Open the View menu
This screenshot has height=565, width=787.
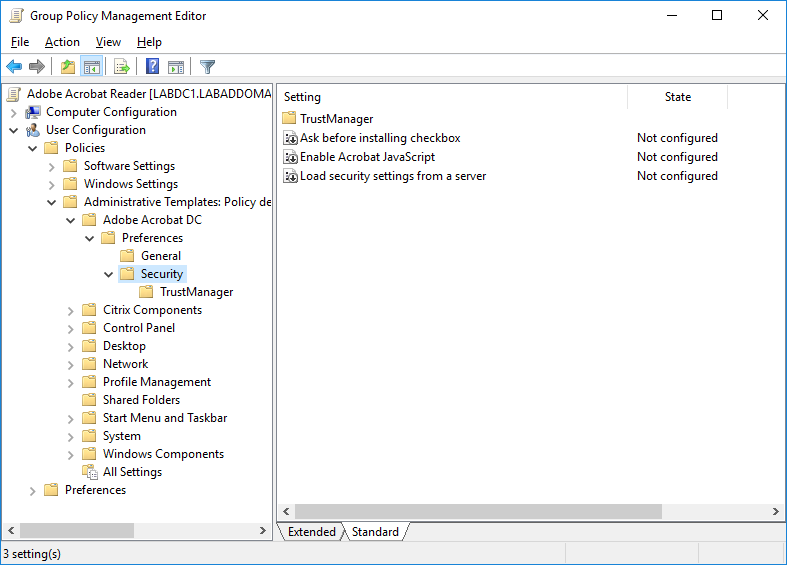108,42
